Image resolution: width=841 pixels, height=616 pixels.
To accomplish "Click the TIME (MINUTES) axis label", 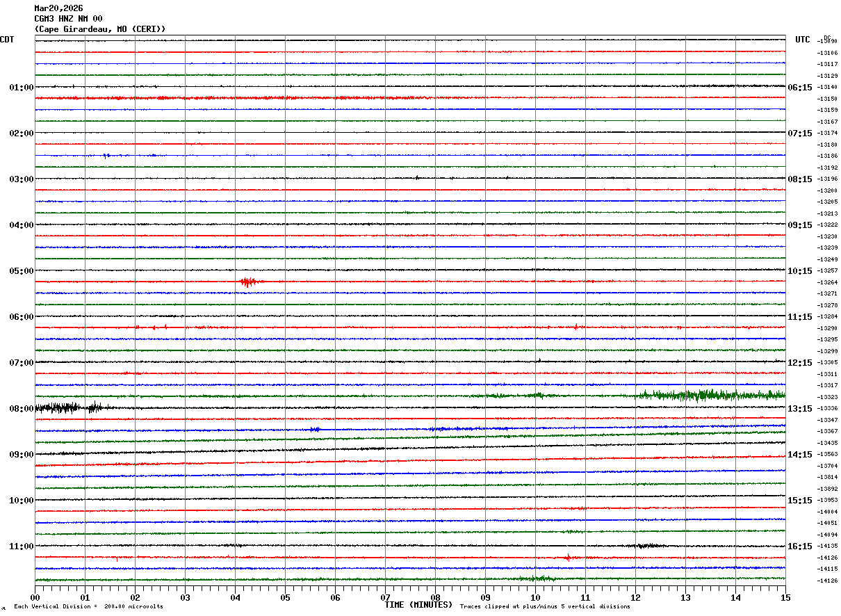I will (x=418, y=605).
